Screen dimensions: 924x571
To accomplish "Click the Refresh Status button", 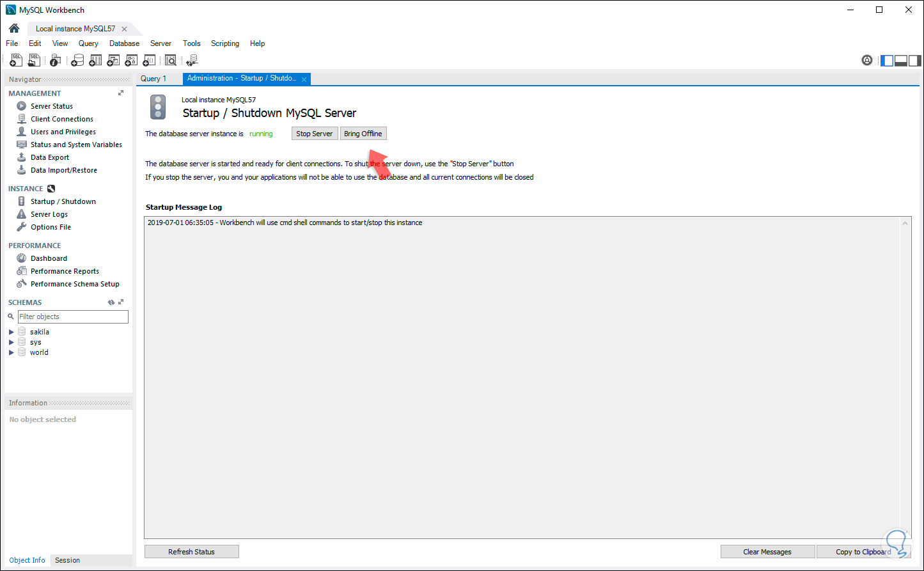I will coord(192,552).
